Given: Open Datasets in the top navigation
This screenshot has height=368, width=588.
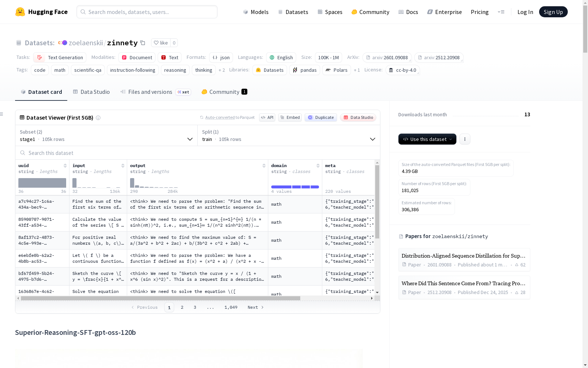Looking at the screenshot, I should pyautogui.click(x=293, y=12).
